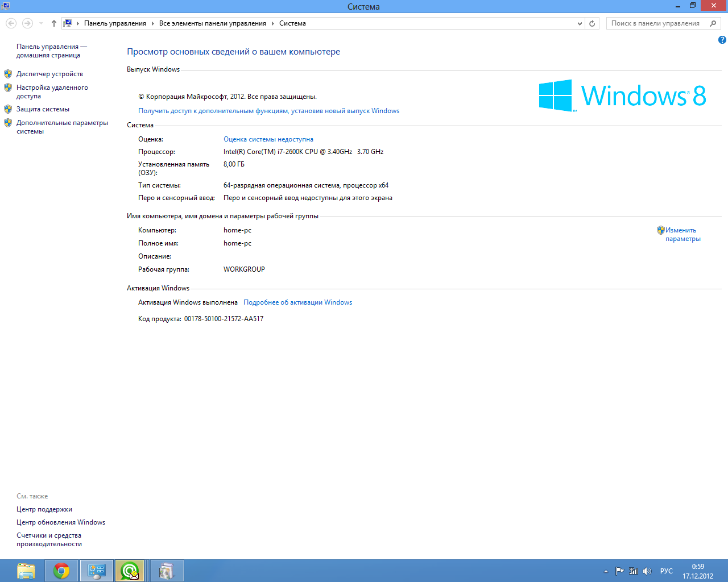Viewport: 728px width, 582px height.
Task: Minimize the Система window
Action: click(678, 6)
